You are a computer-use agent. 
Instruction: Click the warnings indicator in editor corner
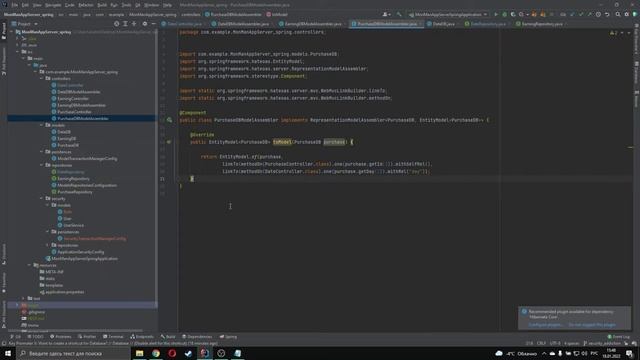(x=613, y=33)
